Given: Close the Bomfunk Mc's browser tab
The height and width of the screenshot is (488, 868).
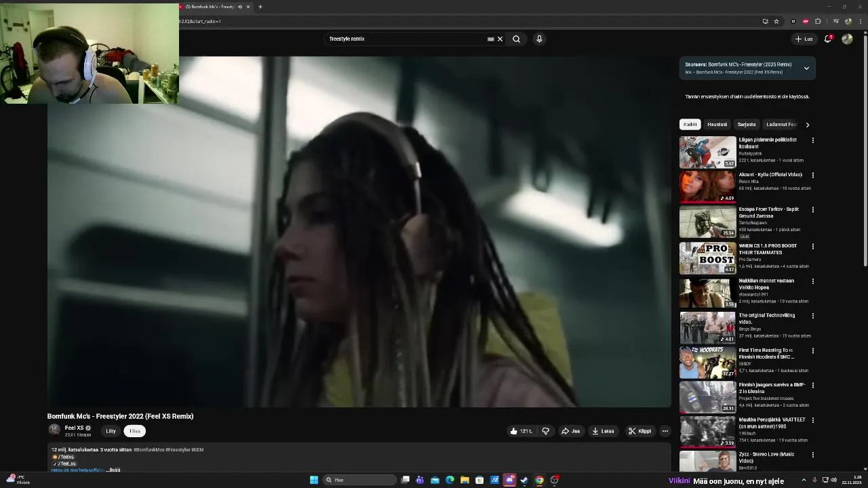Looking at the screenshot, I should pos(248,7).
